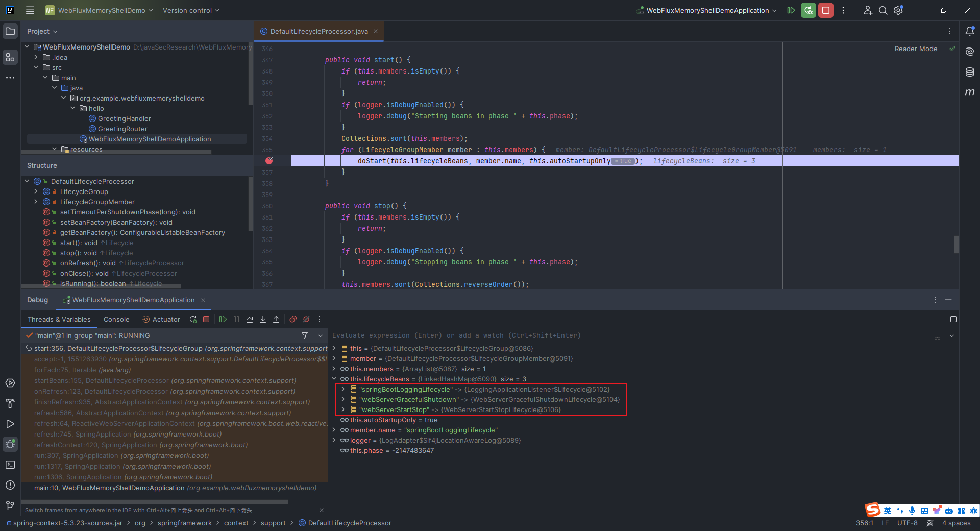This screenshot has width=980, height=531.
Task: Switch to Threads & Variables tab
Action: 59,319
